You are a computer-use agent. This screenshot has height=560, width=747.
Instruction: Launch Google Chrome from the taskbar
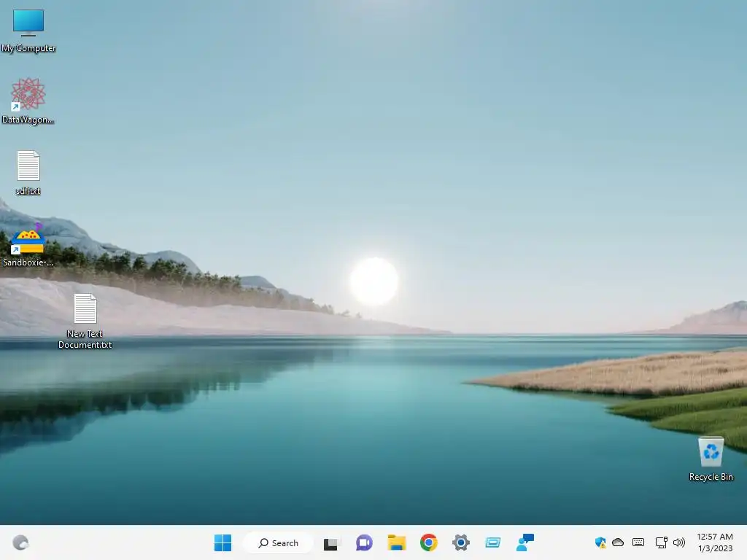point(429,542)
